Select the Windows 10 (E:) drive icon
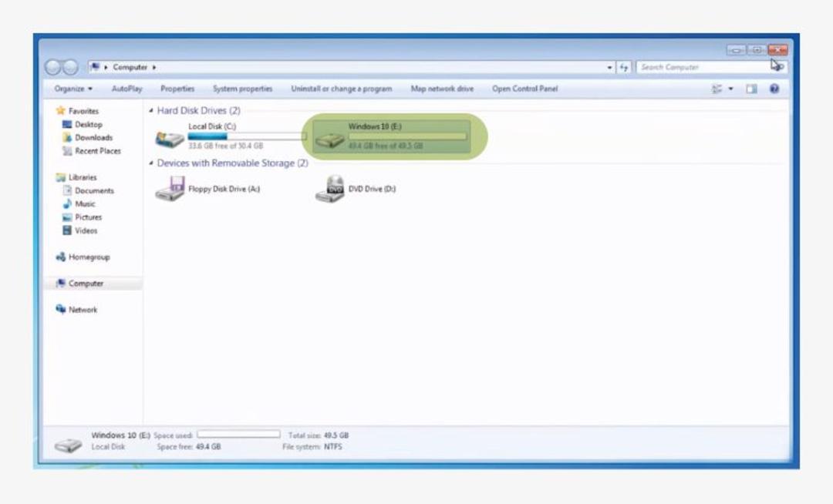Viewport: 833px width, 504px height. (330, 139)
